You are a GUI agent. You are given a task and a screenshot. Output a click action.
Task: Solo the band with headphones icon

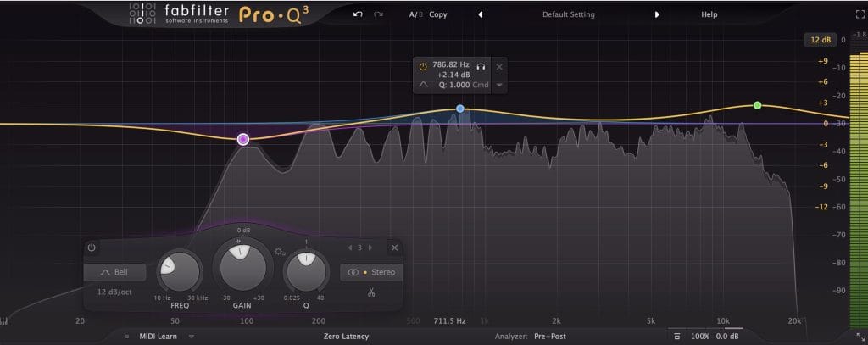click(481, 66)
